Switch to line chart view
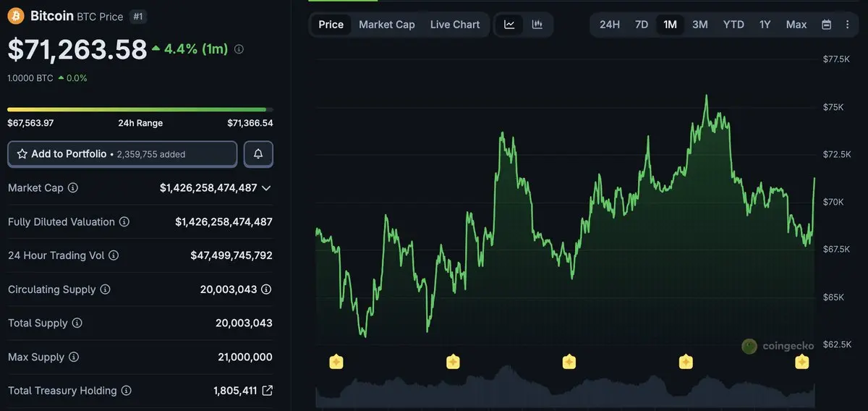Screen dimensions: 868x411 (x=509, y=25)
